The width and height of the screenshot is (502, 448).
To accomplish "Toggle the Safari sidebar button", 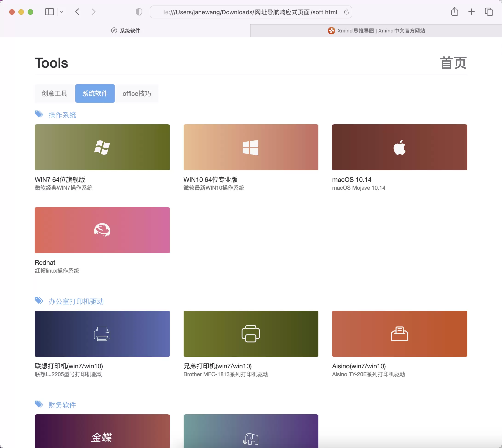I will click(x=49, y=12).
